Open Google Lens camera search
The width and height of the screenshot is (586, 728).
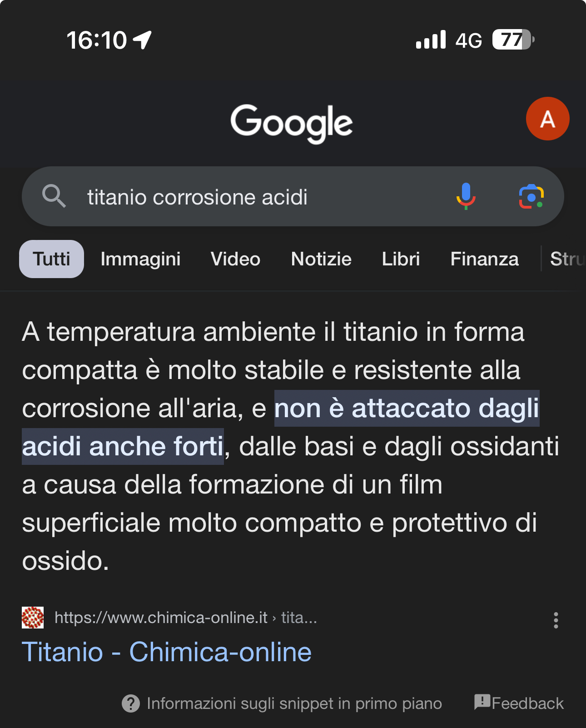coord(531,196)
